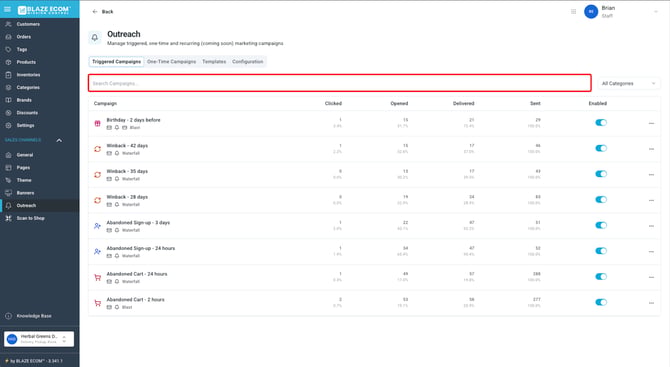Image resolution: width=670 pixels, height=367 pixels.
Task: Open the Abandoned Cart - 2 hours campaign
Action: tap(135, 299)
